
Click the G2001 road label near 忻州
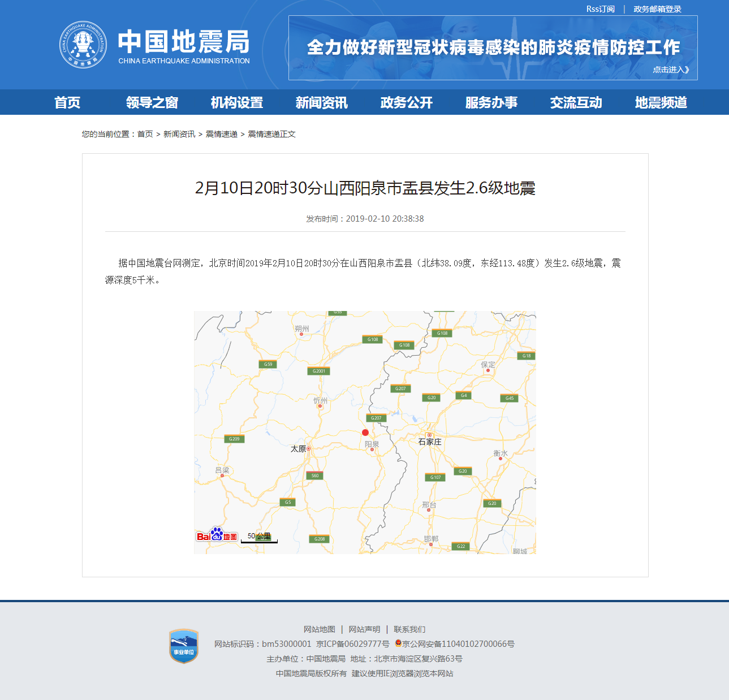tap(318, 371)
